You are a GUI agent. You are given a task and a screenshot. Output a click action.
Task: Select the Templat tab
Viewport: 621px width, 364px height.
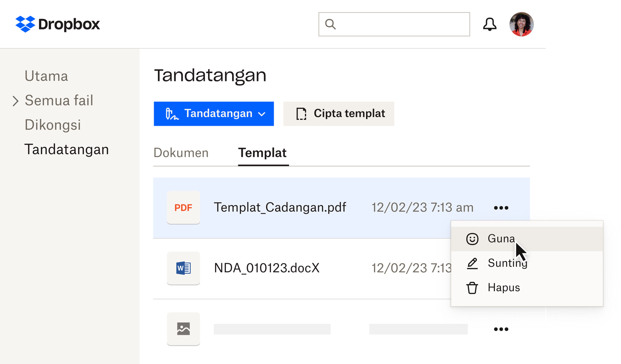(x=262, y=153)
